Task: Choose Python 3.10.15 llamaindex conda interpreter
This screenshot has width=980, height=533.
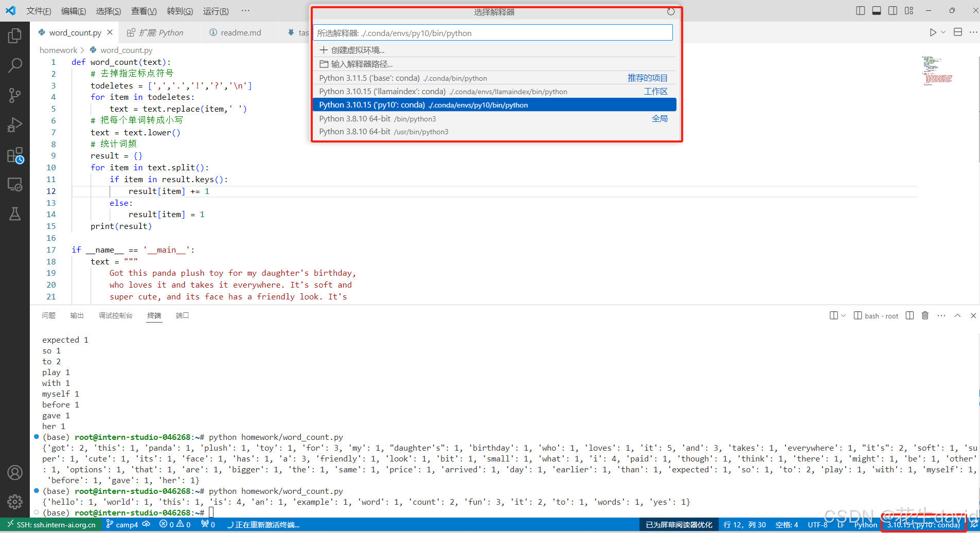Action: pos(494,91)
